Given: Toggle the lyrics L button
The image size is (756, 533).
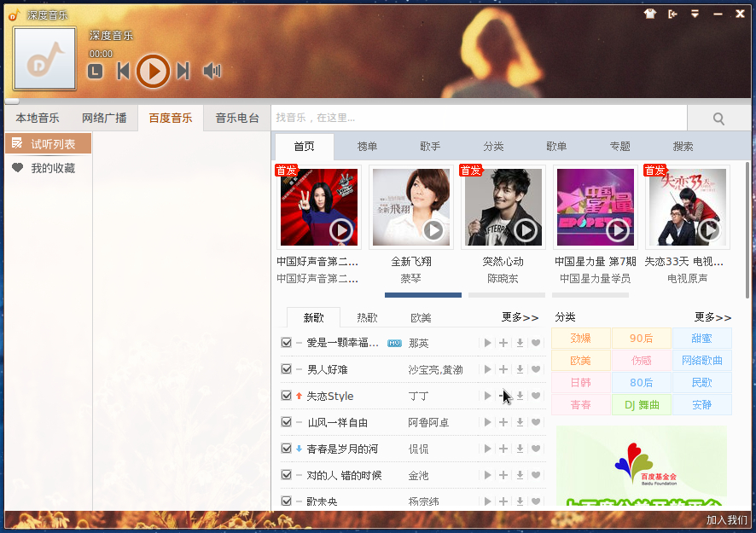Looking at the screenshot, I should point(96,72).
